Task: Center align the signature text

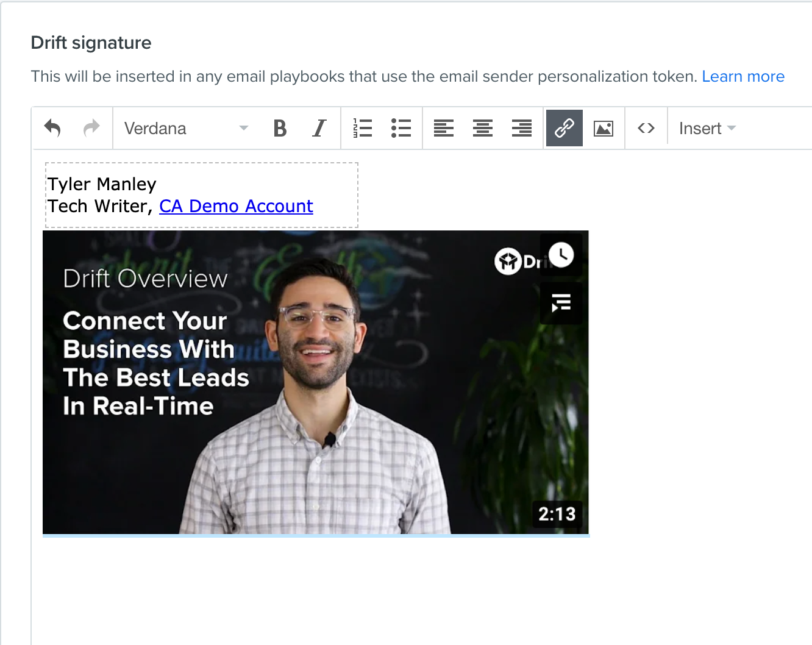Action: (x=483, y=128)
